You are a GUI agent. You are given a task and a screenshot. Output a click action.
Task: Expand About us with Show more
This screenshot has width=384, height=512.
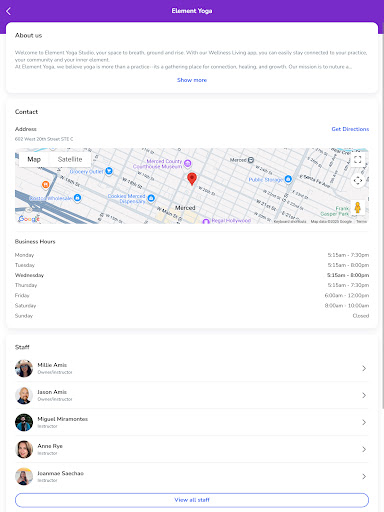192,80
